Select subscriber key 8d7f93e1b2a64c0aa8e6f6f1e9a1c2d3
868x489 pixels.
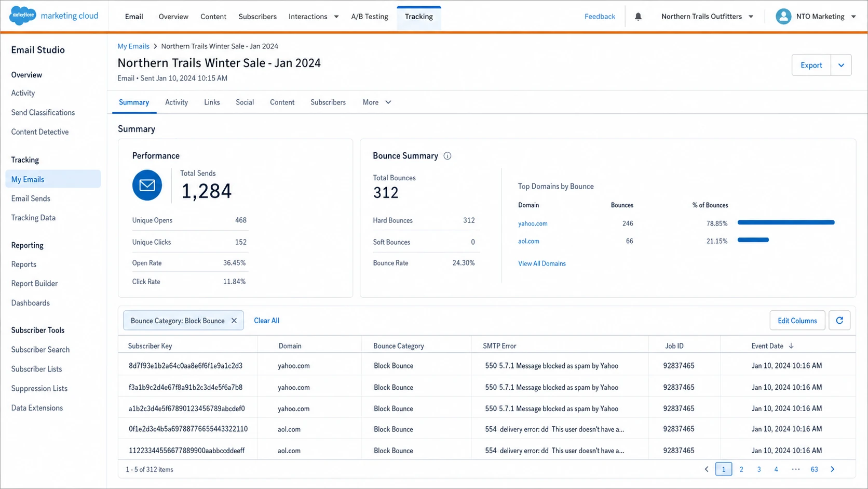tap(185, 366)
